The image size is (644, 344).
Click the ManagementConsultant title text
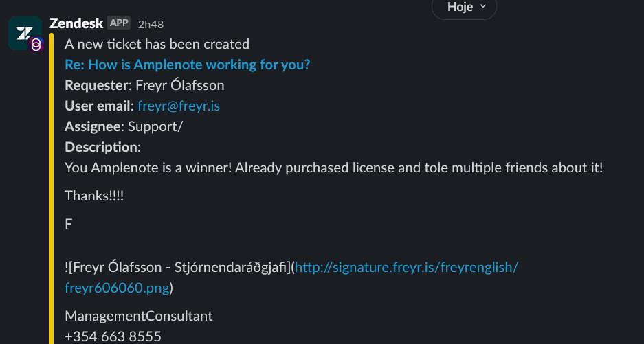pyautogui.click(x=139, y=316)
